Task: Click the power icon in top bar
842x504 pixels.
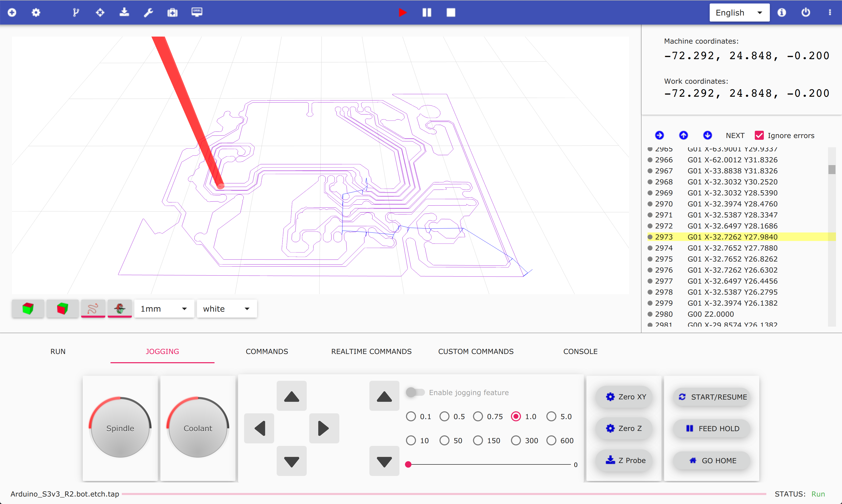Action: [806, 13]
